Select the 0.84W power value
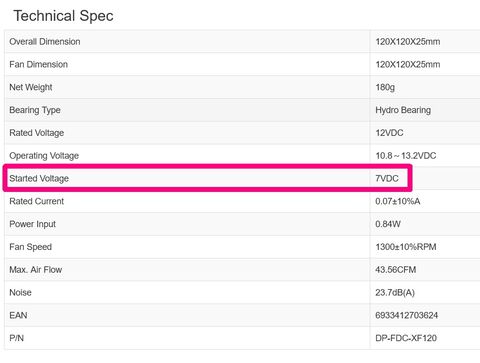The width and height of the screenshot is (480, 363). tap(388, 224)
